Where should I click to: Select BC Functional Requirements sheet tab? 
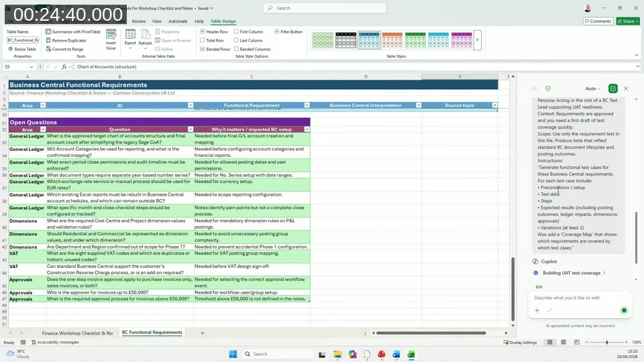coord(152,333)
